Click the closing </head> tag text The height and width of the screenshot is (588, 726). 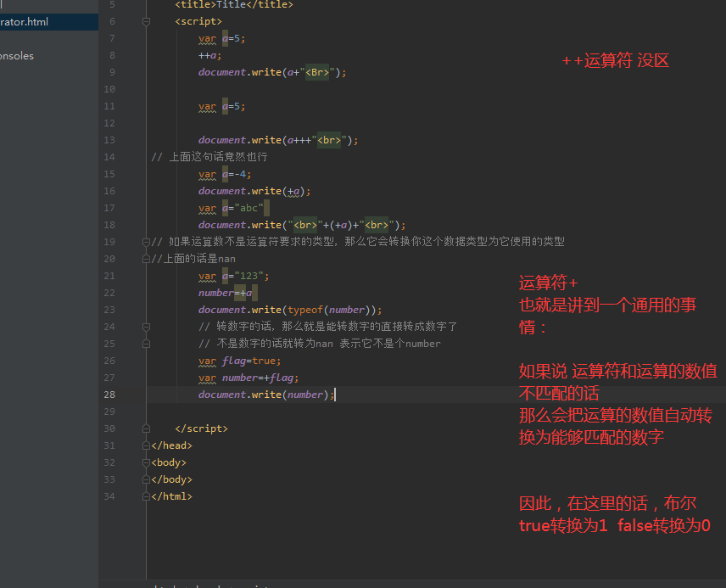pyautogui.click(x=172, y=445)
